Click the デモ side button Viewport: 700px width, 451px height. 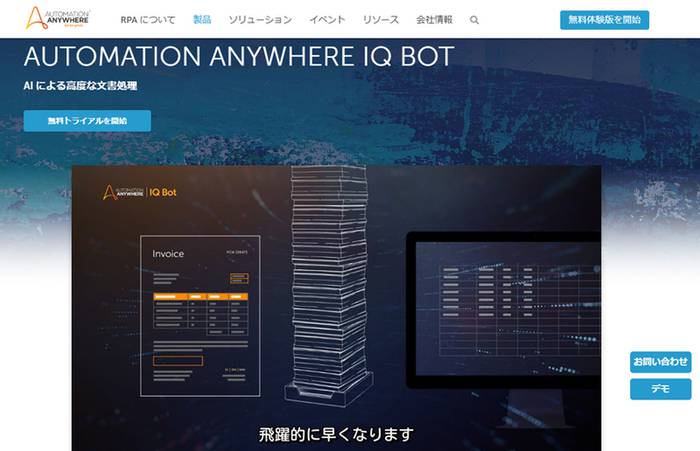coord(661,389)
